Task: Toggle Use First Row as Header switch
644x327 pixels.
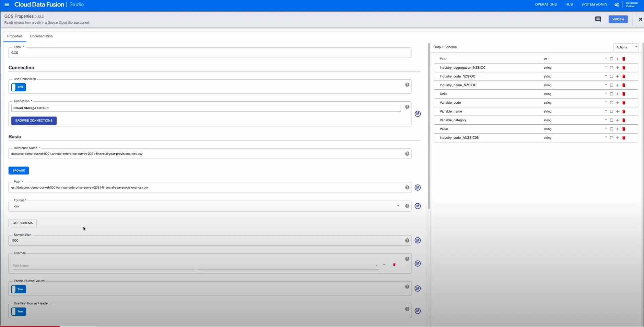Action: click(x=19, y=312)
